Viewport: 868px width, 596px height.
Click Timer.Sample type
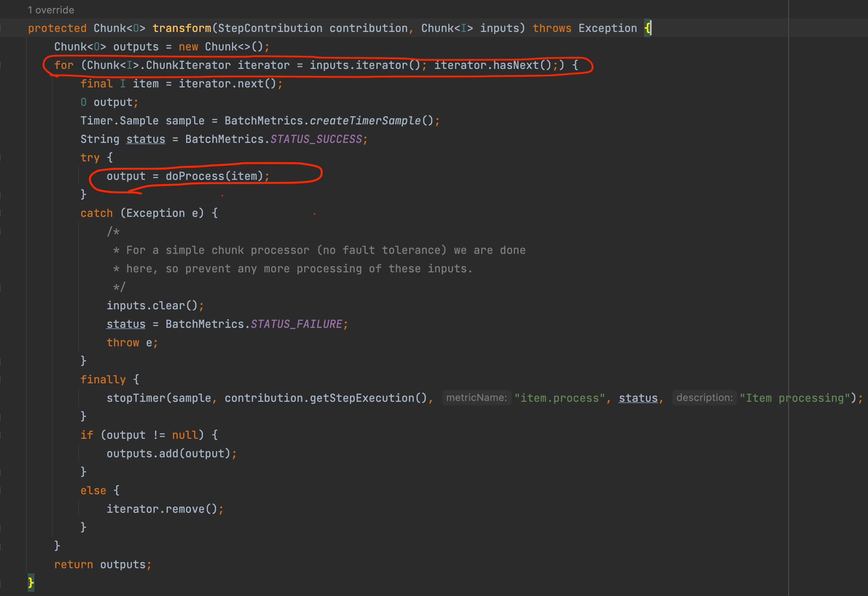(119, 121)
